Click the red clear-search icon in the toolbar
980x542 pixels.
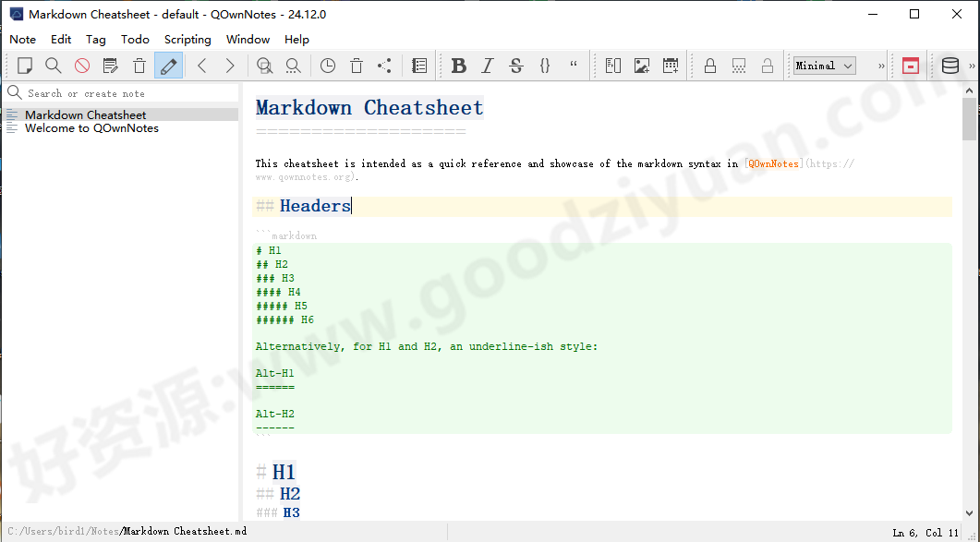pyautogui.click(x=82, y=66)
